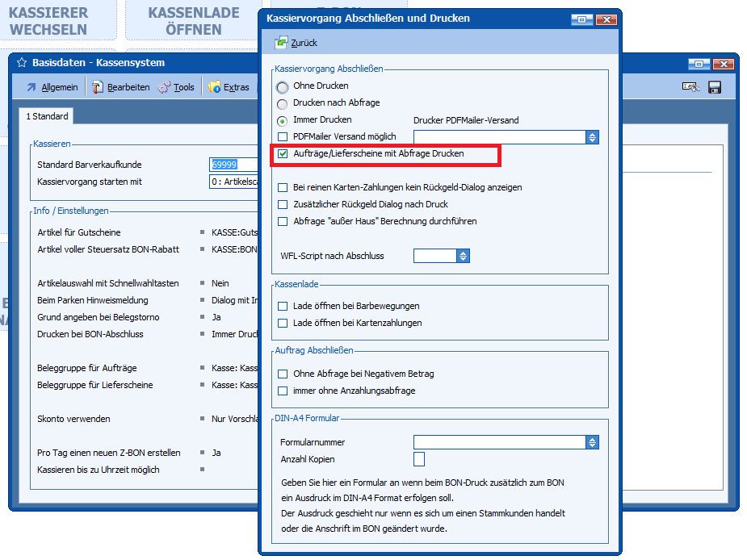
Task: Click the Zurück back arrow icon
Action: click(281, 42)
